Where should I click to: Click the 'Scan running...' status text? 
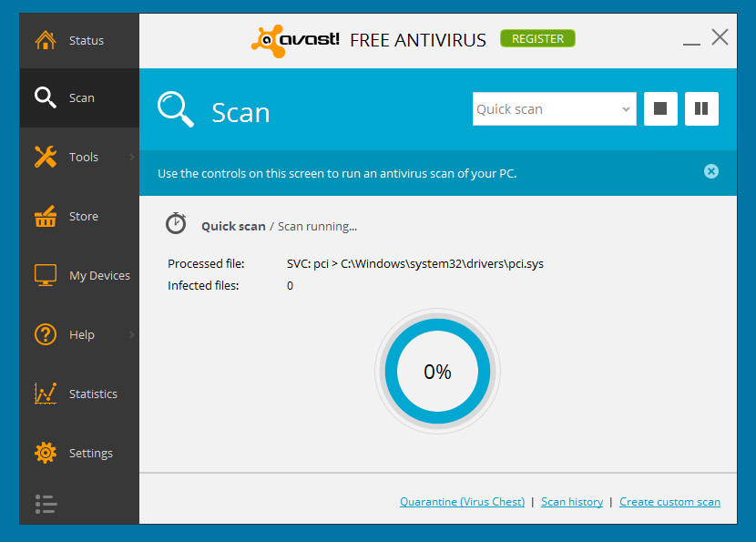point(317,227)
